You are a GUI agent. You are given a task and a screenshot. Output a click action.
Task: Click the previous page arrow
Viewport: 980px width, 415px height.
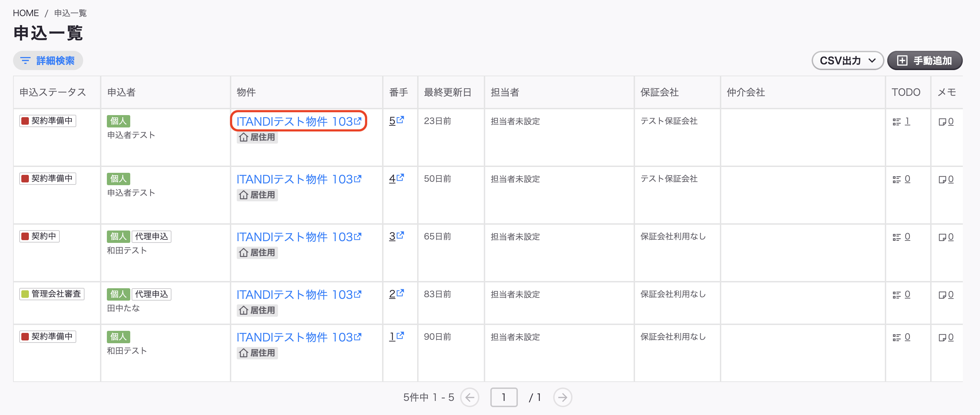(x=470, y=397)
